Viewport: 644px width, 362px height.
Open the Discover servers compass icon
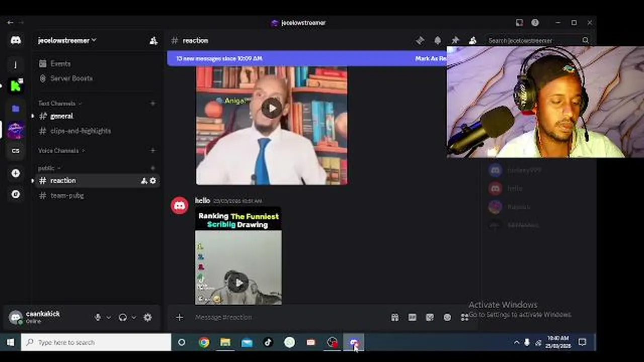[x=16, y=194]
